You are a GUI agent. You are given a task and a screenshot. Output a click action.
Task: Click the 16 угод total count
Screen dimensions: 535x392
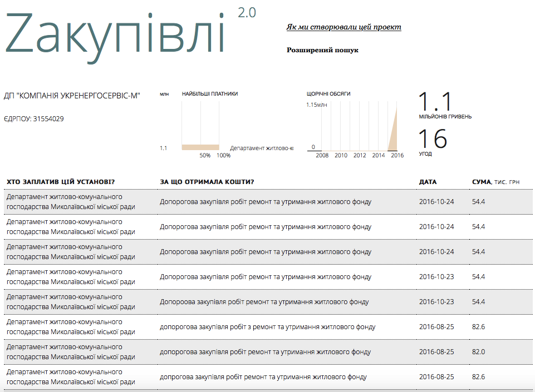tap(432, 141)
